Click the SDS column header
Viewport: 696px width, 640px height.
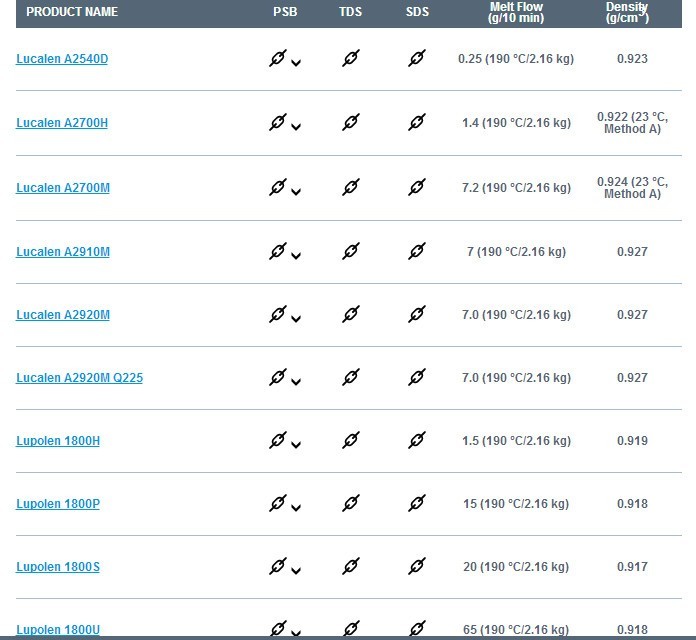point(417,12)
